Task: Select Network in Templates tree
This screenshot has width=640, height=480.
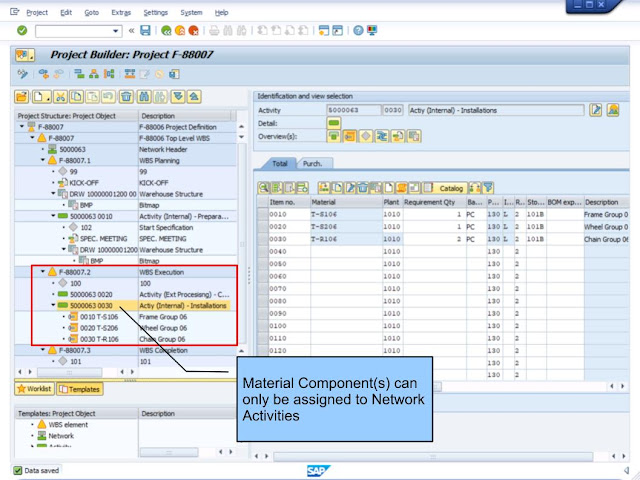Action: (x=61, y=436)
